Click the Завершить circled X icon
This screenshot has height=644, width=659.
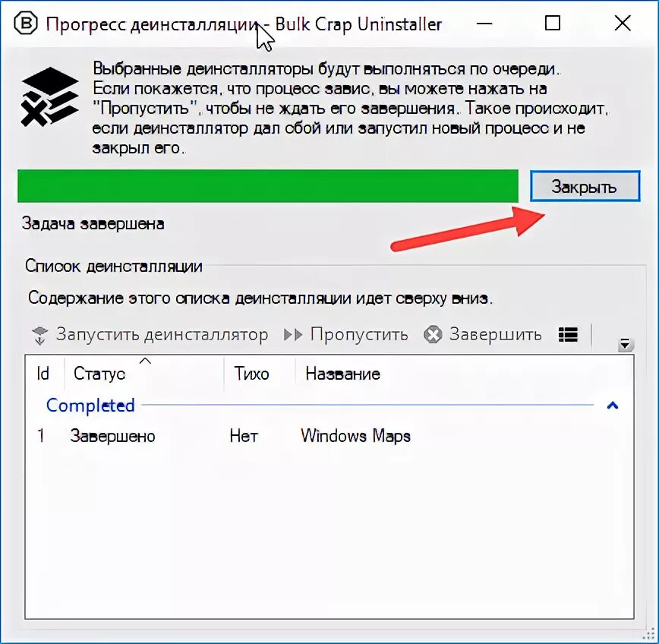(433, 335)
